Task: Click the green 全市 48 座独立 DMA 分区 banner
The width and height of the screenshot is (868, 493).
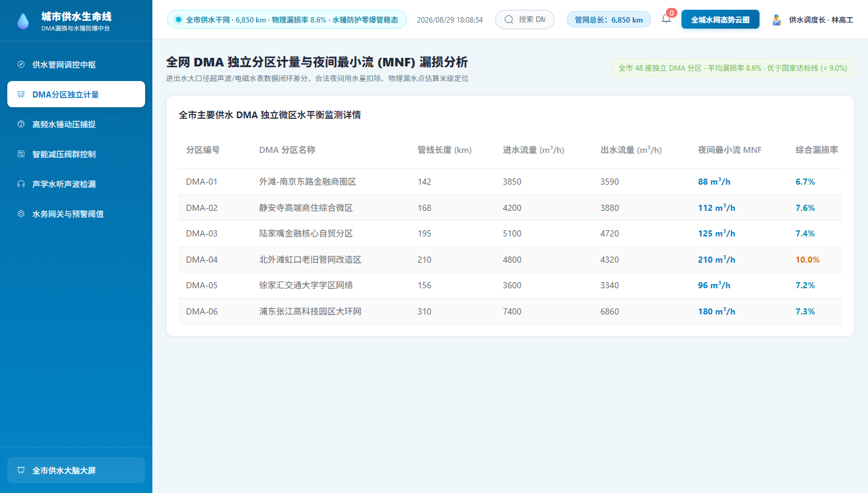Action: tap(733, 68)
